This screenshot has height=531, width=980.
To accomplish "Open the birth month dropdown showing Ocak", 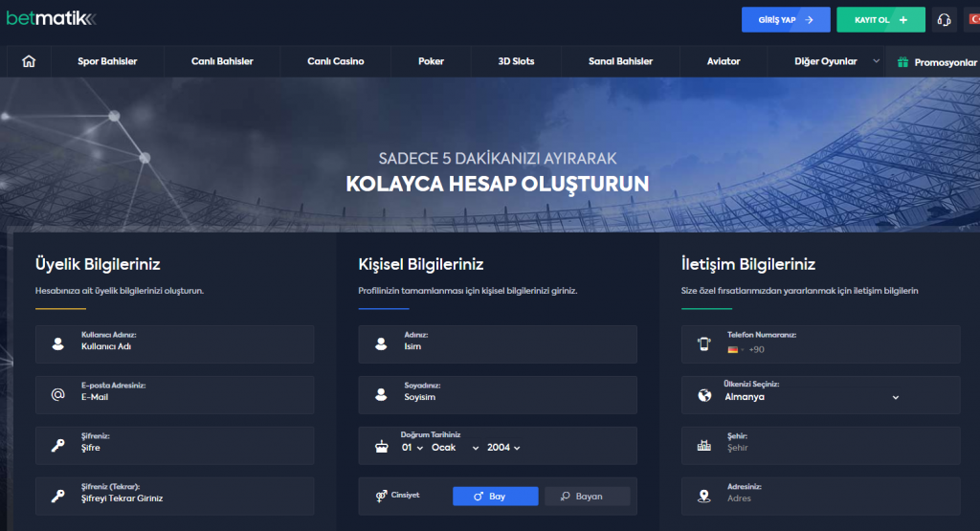I will (455, 448).
